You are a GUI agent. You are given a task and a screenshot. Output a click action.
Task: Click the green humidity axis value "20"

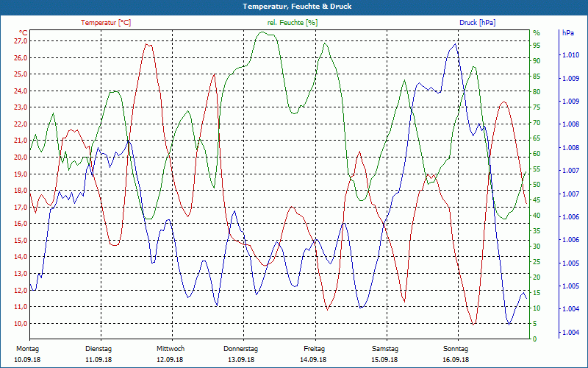pos(537,277)
